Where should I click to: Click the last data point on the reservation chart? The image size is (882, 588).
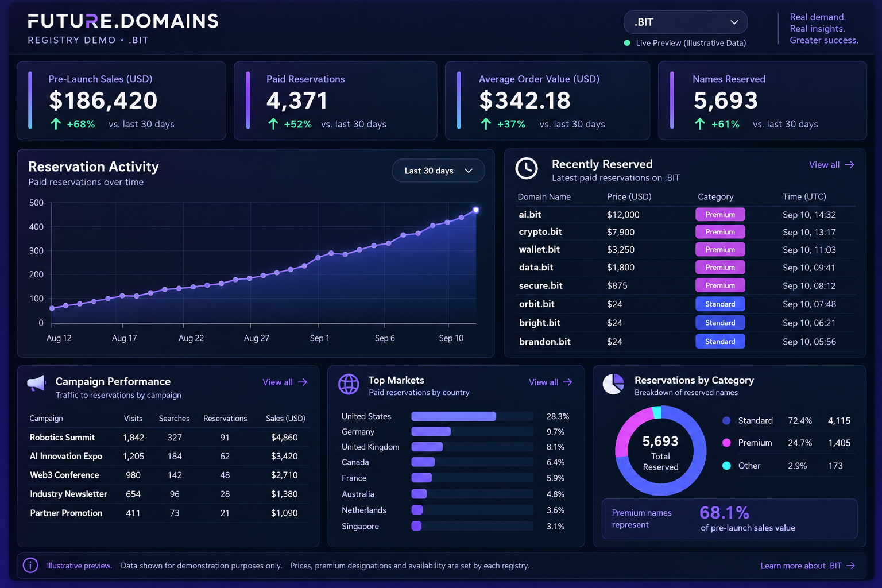[x=476, y=210]
